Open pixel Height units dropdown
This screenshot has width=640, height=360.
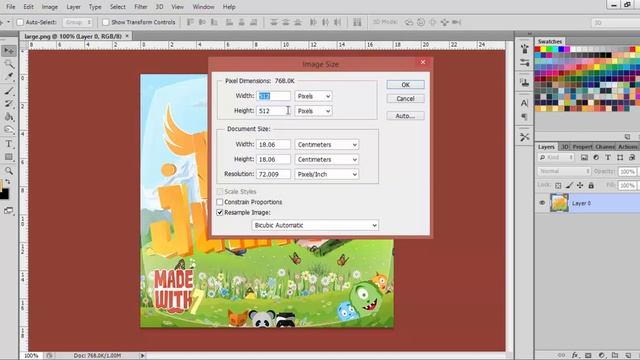coord(313,111)
